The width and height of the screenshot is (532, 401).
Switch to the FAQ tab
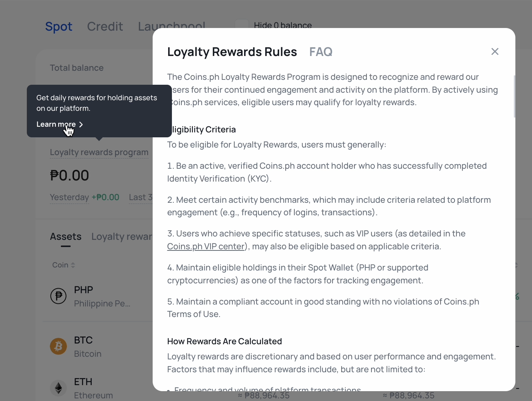tap(321, 52)
